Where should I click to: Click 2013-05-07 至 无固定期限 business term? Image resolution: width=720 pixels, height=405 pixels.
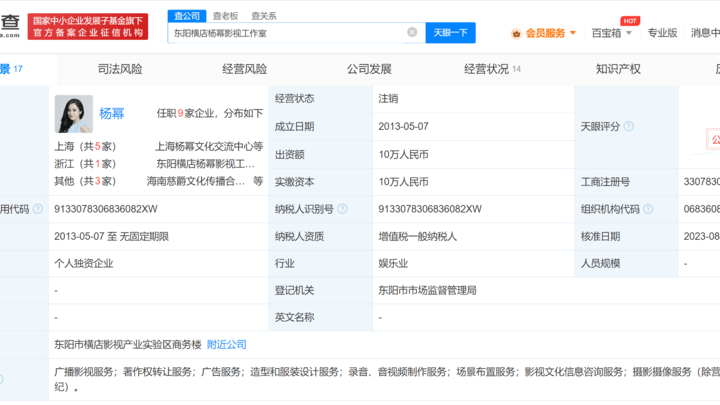pos(112,236)
